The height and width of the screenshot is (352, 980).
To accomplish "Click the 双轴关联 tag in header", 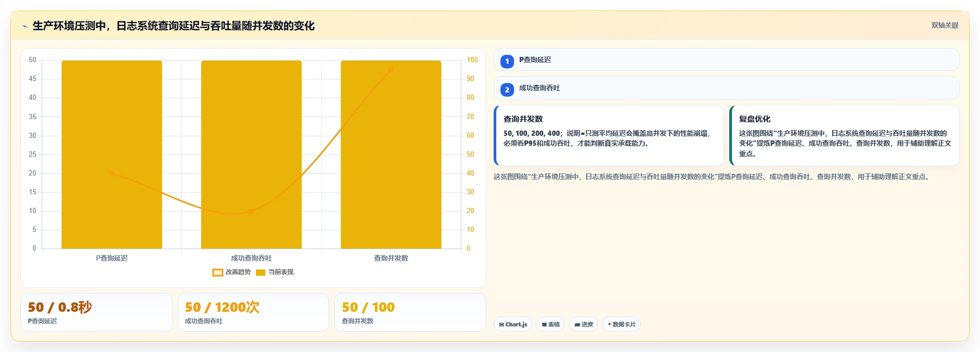I will [x=944, y=25].
